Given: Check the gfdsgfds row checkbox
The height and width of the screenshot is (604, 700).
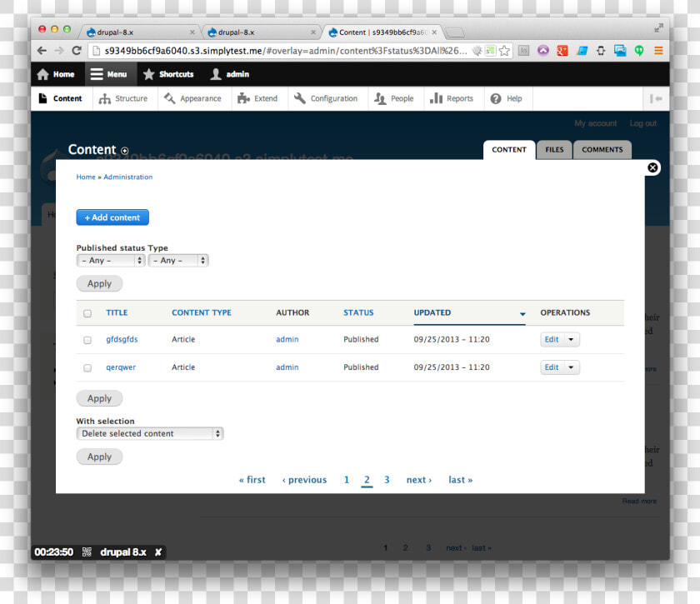Looking at the screenshot, I should [x=87, y=340].
